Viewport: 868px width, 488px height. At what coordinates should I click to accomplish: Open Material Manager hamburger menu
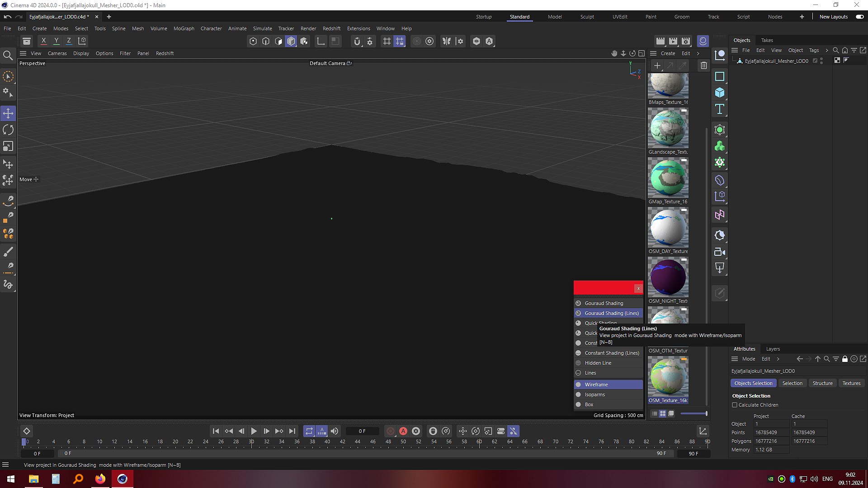point(653,53)
